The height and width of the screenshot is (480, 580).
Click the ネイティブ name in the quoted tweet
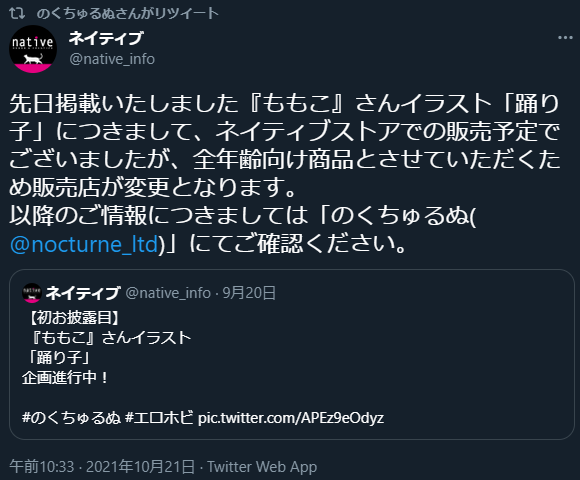pyautogui.click(x=82, y=293)
